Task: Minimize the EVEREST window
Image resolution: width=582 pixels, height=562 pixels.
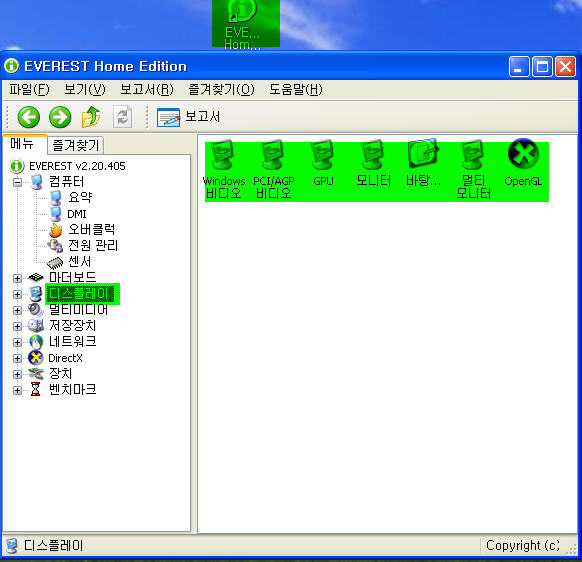Action: pyautogui.click(x=519, y=67)
